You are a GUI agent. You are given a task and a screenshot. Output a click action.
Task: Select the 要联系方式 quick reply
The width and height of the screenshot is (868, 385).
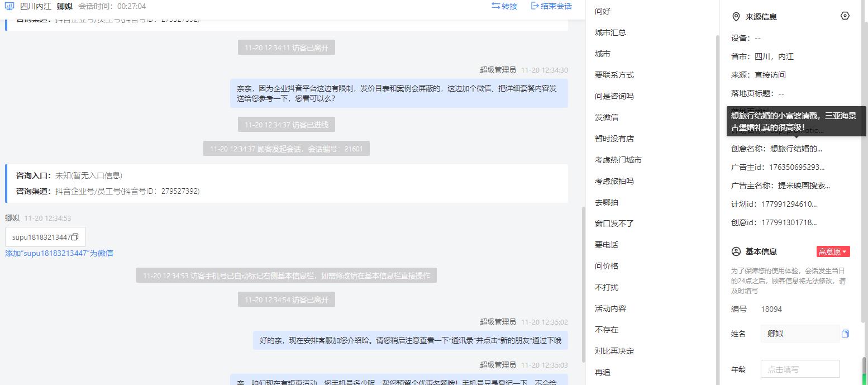coord(614,75)
